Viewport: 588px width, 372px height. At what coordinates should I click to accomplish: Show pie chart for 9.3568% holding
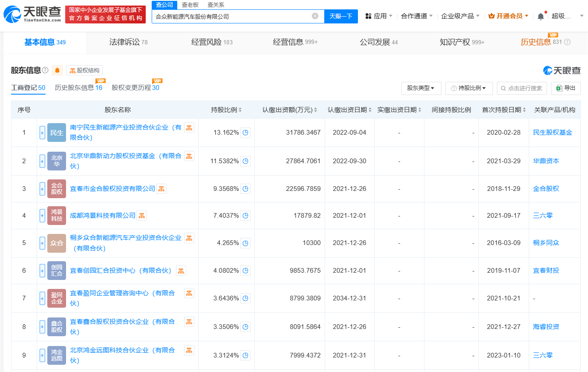(245, 189)
